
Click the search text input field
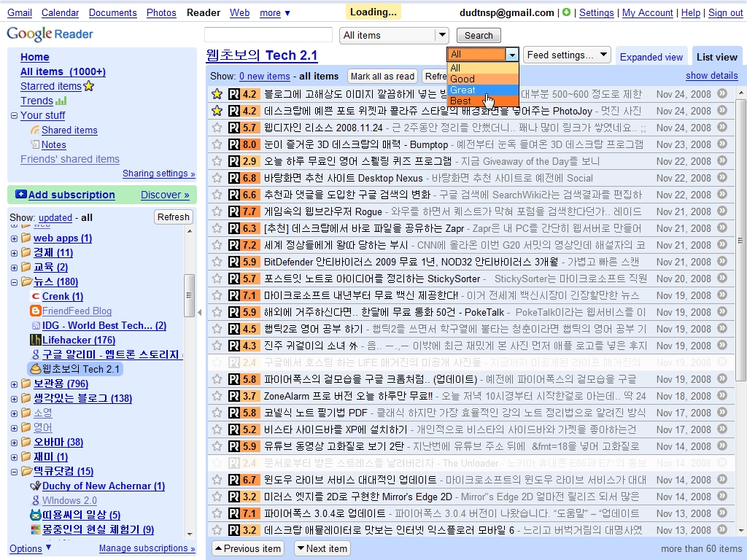[x=268, y=35]
